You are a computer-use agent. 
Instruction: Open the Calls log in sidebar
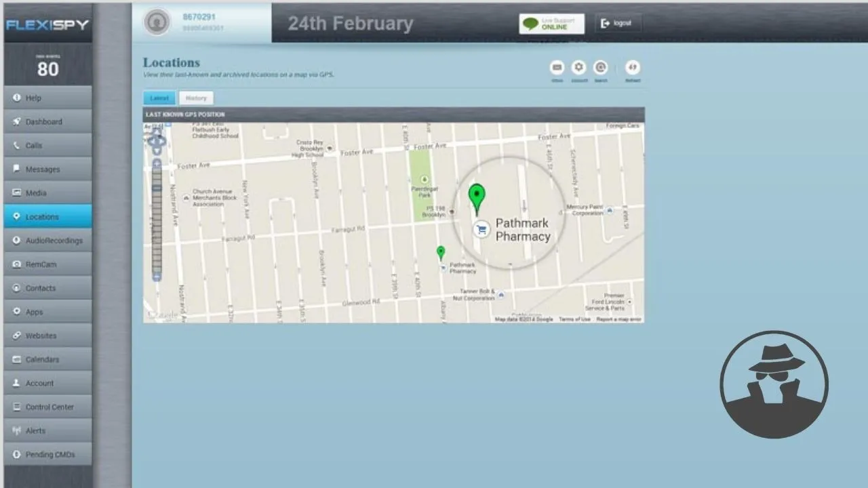pos(47,145)
